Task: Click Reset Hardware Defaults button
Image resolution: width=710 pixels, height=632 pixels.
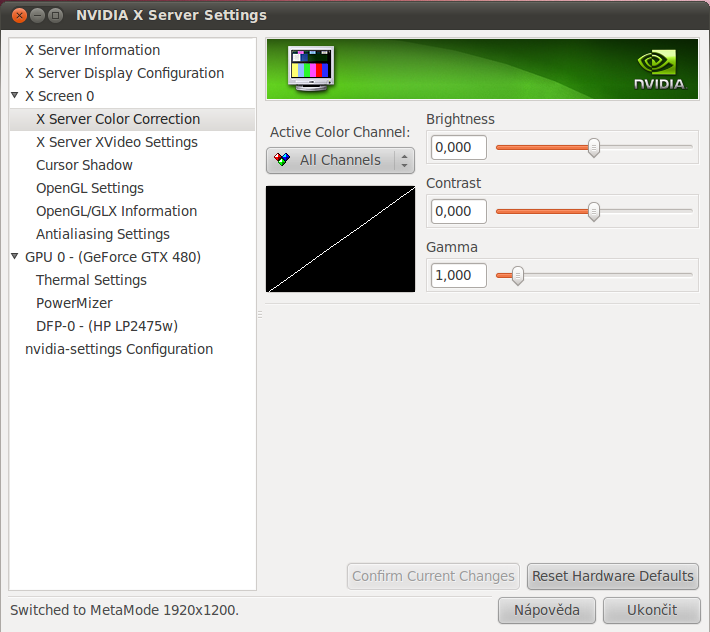Action: tap(613, 576)
